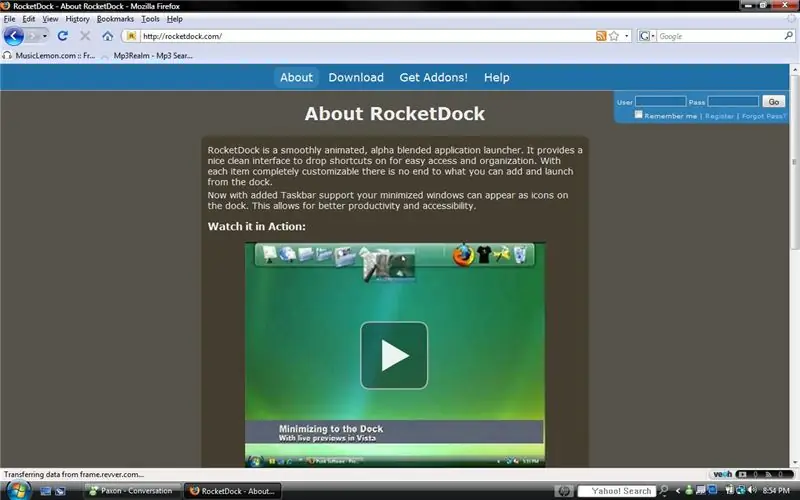Viewport: 800px width, 500px height.
Task: Switch to Paxon - Conversation taskbar window
Action: (x=132, y=491)
